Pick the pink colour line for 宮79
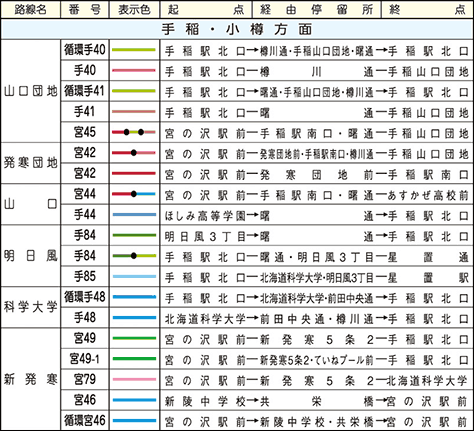 pos(134,379)
